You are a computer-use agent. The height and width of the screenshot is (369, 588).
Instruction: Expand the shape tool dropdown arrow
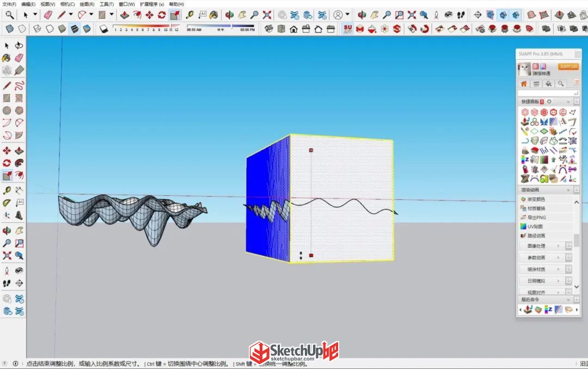pos(112,15)
